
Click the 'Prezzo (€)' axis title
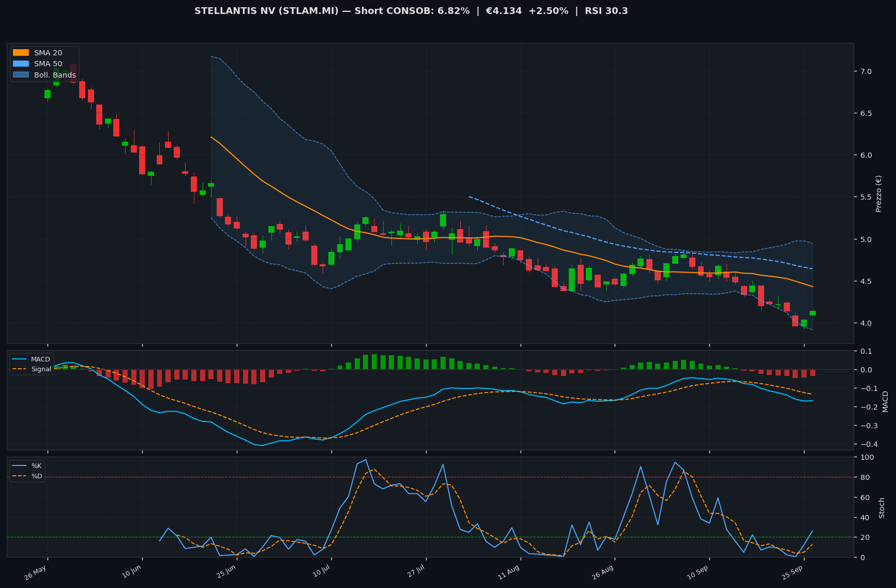click(x=879, y=193)
